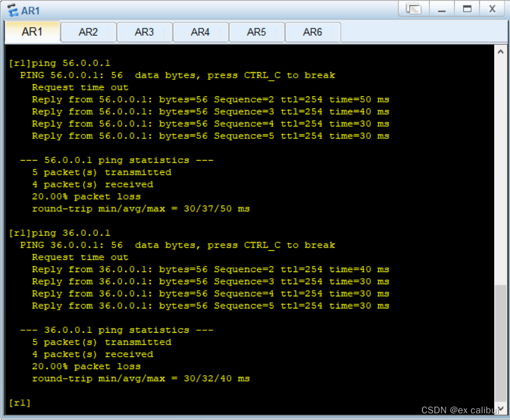510x420 pixels.
Task: Click reply from 36.0.0.1 Sequence=4 line
Action: pyautogui.click(x=210, y=293)
